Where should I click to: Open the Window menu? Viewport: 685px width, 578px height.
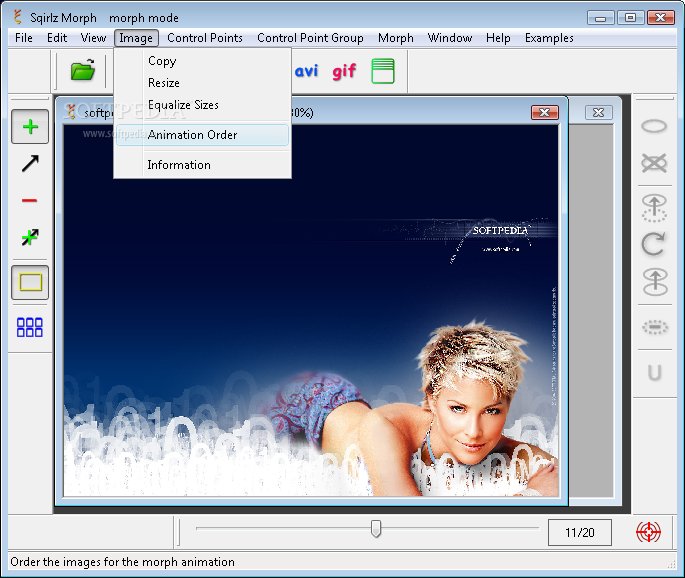coord(450,38)
